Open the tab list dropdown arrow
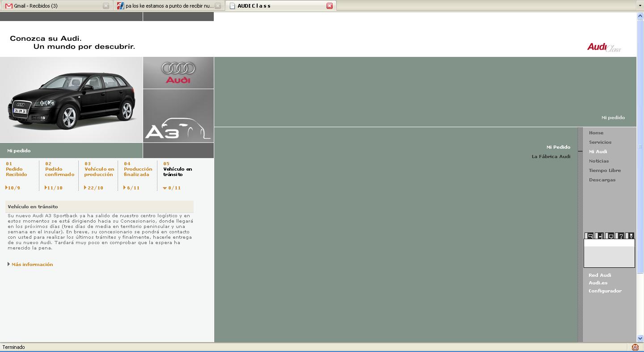This screenshot has width=644, height=352. click(640, 6)
